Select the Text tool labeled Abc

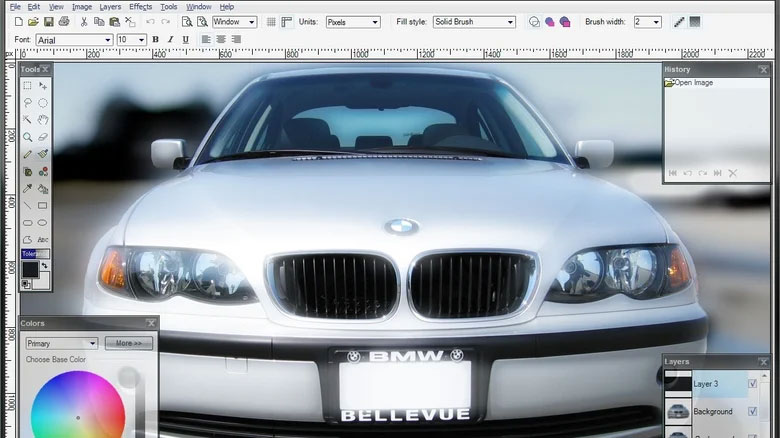[x=43, y=239]
